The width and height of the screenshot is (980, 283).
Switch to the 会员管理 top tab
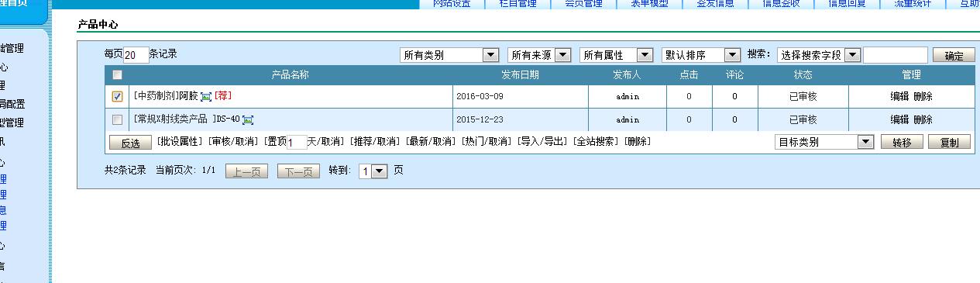(x=583, y=3)
